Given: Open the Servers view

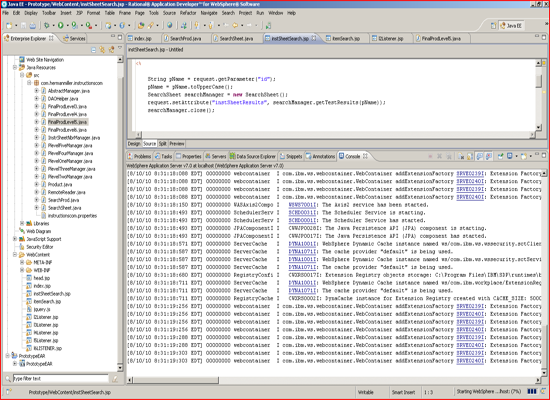Looking at the screenshot, I should (215, 156).
